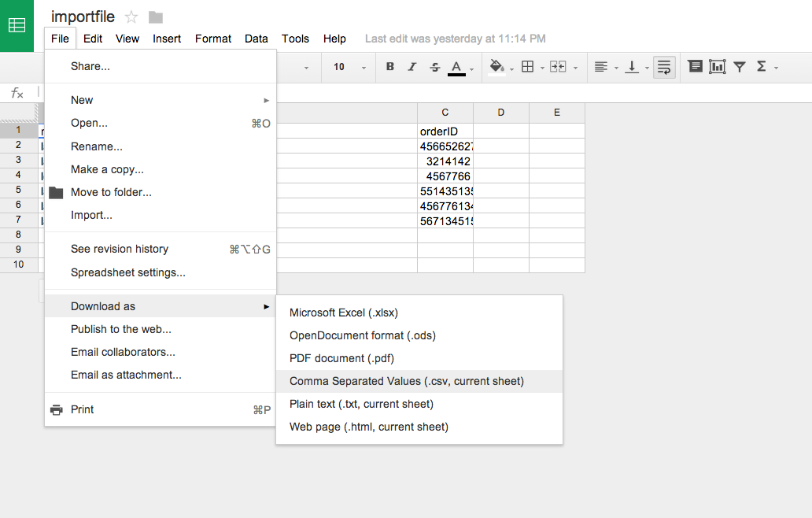Open the Format menu
The image size is (812, 518).
213,39
